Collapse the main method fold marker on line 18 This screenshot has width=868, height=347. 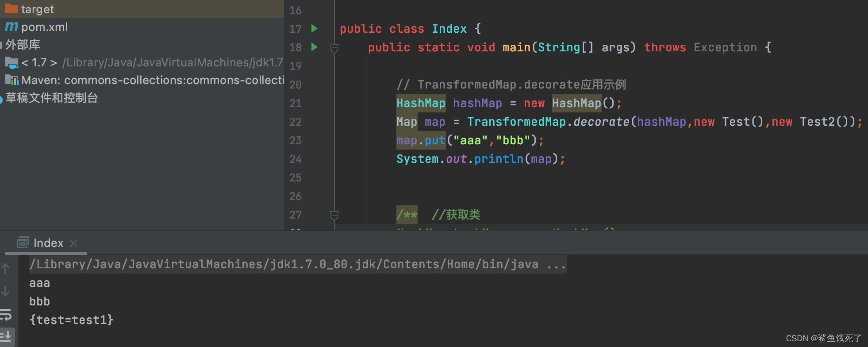334,48
